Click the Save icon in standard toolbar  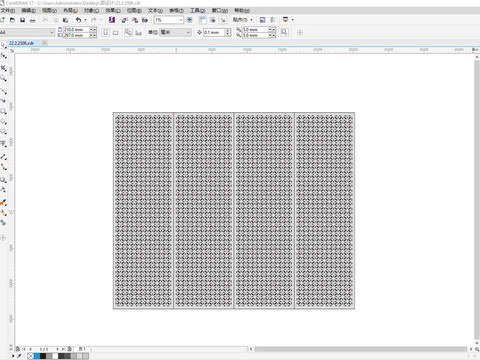(22, 20)
